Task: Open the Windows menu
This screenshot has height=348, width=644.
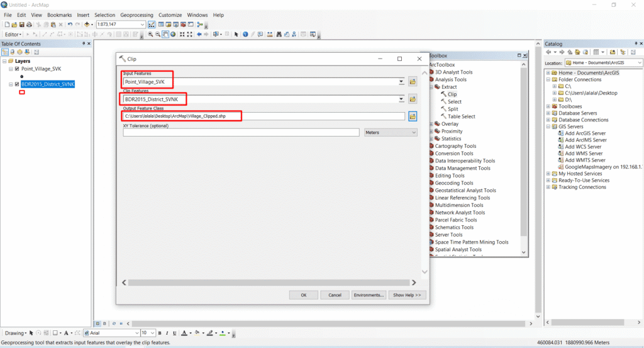Action: pyautogui.click(x=197, y=15)
